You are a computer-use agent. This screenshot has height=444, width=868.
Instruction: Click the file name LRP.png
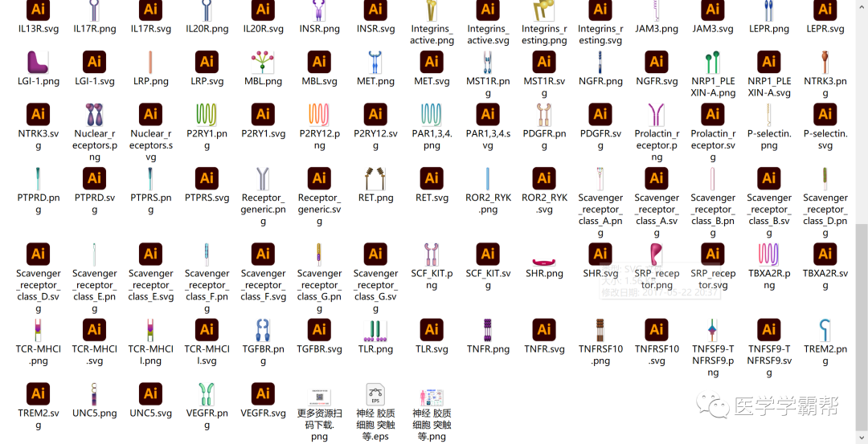click(x=150, y=81)
